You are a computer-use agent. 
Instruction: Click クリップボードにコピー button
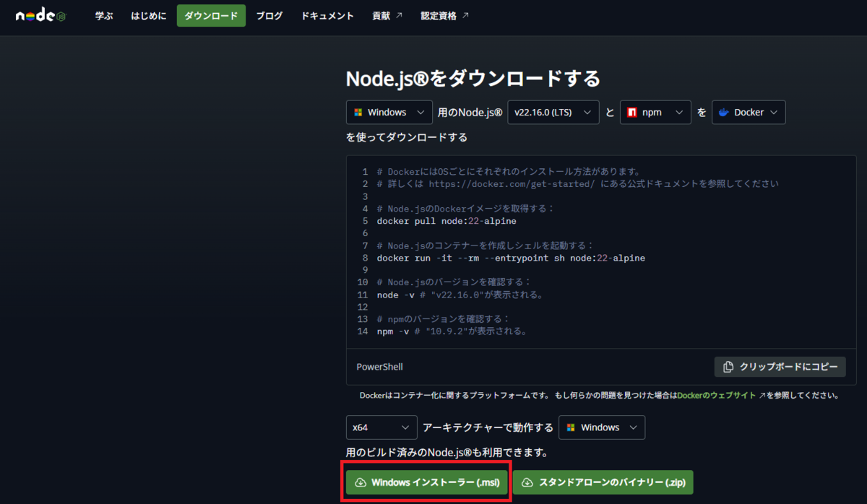pos(780,367)
